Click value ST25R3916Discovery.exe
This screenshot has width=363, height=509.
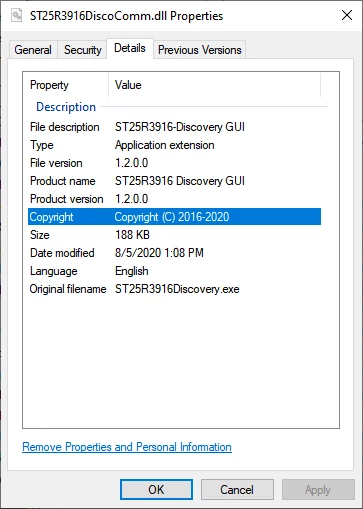click(x=177, y=289)
